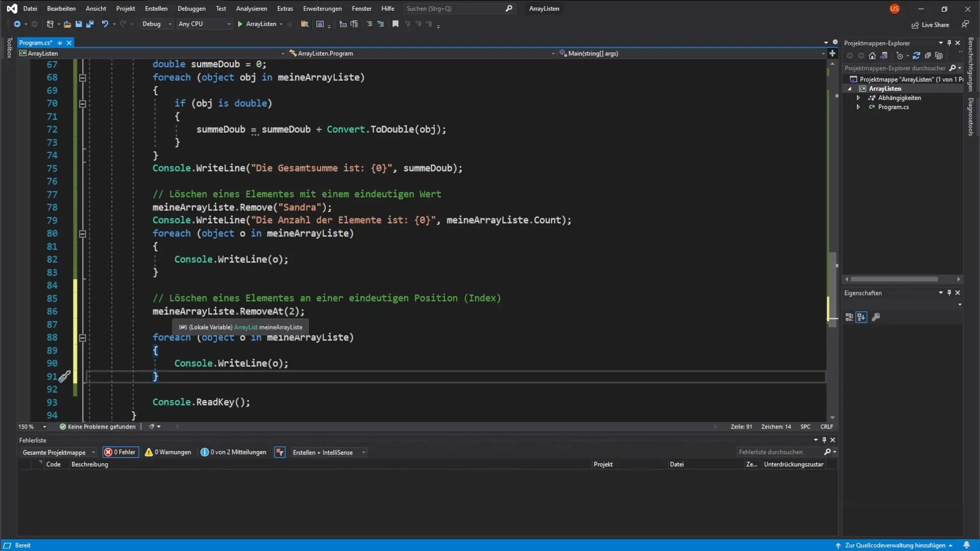Collapse the if block at line 70

point(82,104)
